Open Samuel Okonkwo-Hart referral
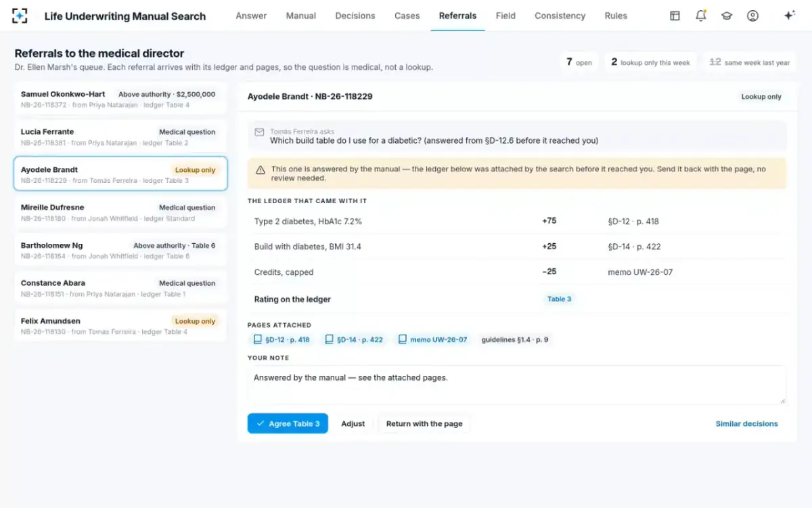 pos(120,99)
